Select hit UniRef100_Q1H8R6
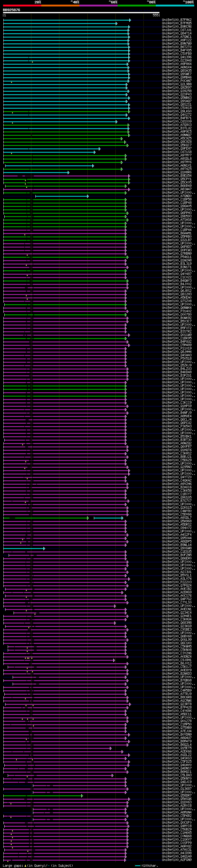 177,172
